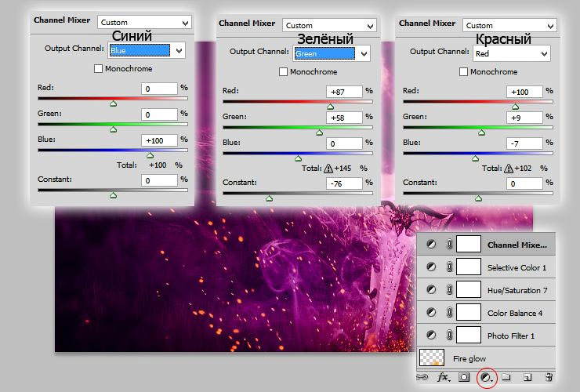Click the Blue field showing +100 in Blue output
The width and height of the screenshot is (580, 392).
[x=159, y=140]
